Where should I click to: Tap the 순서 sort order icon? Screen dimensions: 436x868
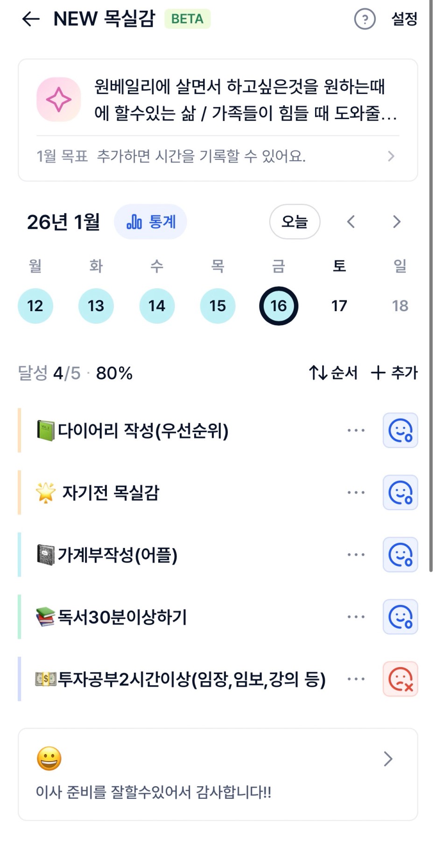tap(333, 372)
